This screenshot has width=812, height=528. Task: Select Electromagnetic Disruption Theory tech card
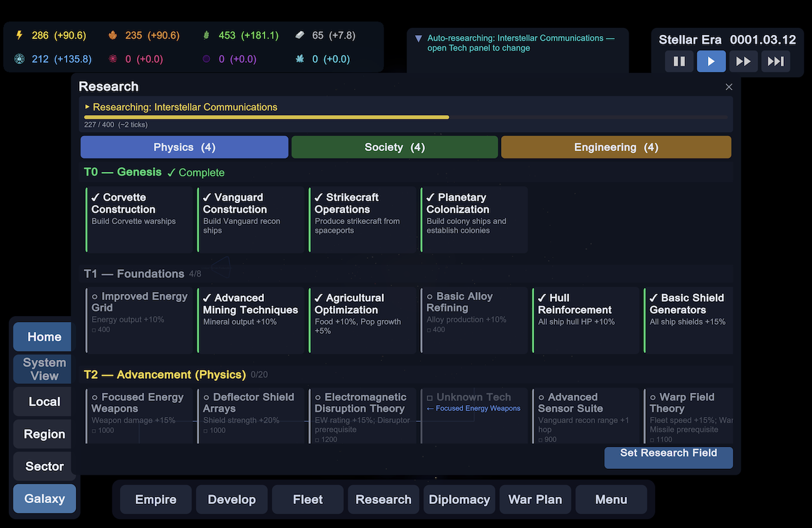(363, 416)
